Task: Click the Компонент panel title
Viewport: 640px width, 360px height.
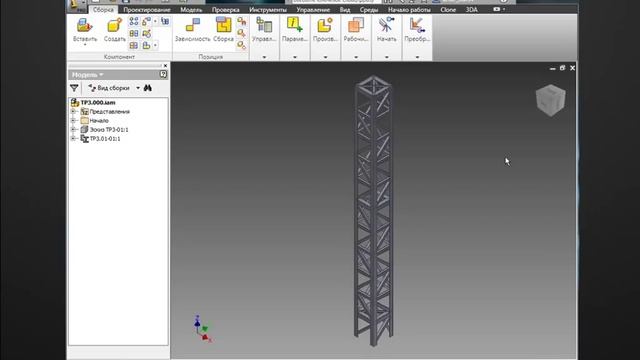Action: click(x=119, y=57)
